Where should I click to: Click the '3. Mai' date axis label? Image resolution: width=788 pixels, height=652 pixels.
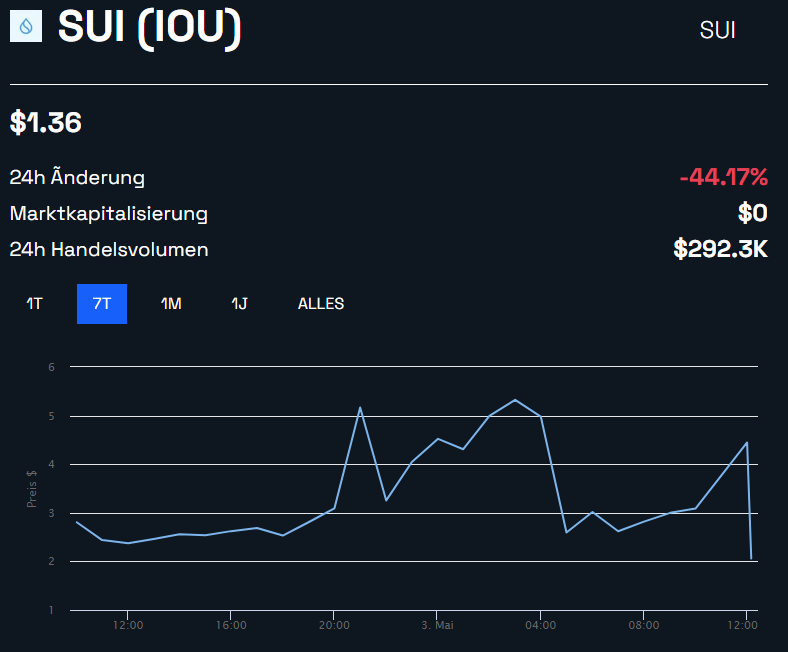(x=437, y=626)
